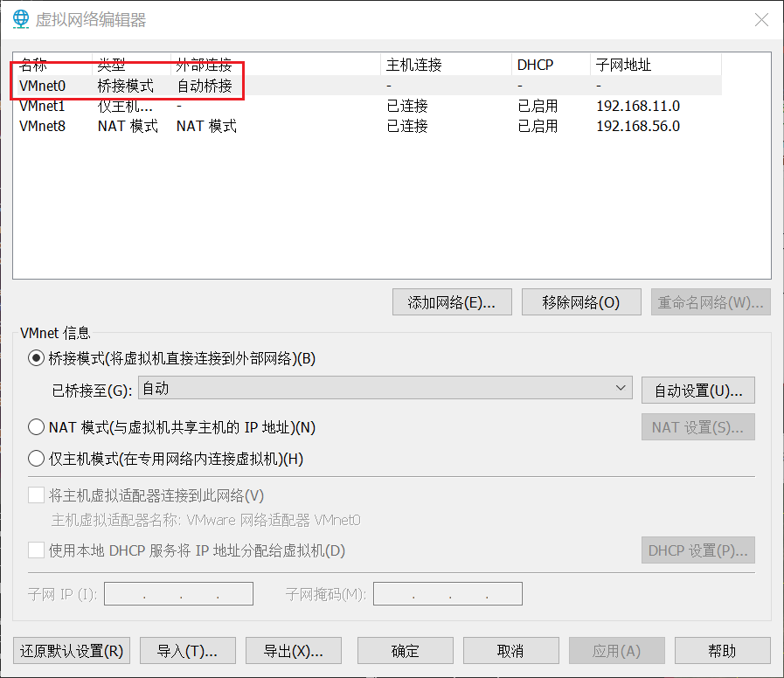Select the NAT 模式 radio button
Image resolution: width=784 pixels, height=678 pixels.
[x=36, y=427]
